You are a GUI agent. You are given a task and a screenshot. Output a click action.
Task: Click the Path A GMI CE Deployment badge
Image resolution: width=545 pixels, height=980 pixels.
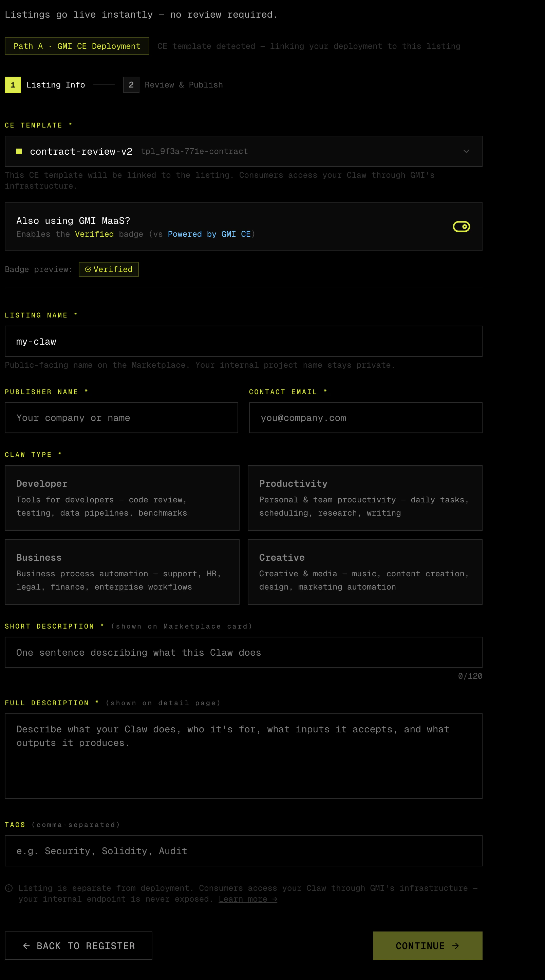click(x=77, y=46)
